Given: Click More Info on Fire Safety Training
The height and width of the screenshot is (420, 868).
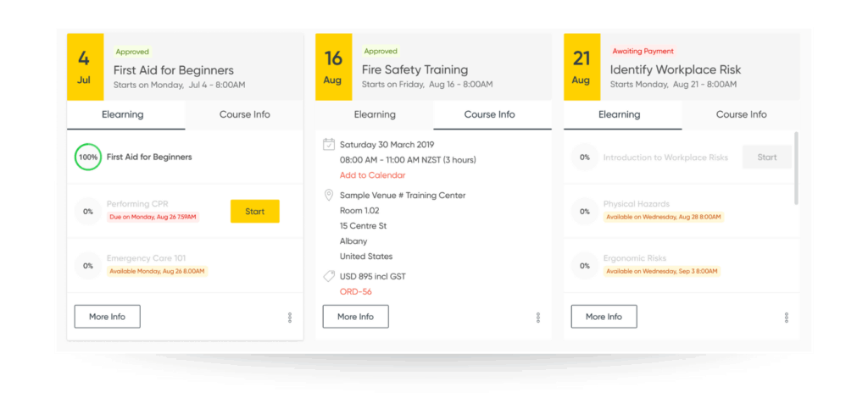Looking at the screenshot, I should click(x=356, y=317).
